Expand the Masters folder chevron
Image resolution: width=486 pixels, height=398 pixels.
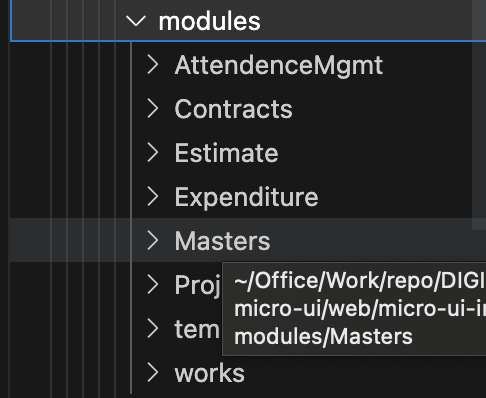click(153, 241)
